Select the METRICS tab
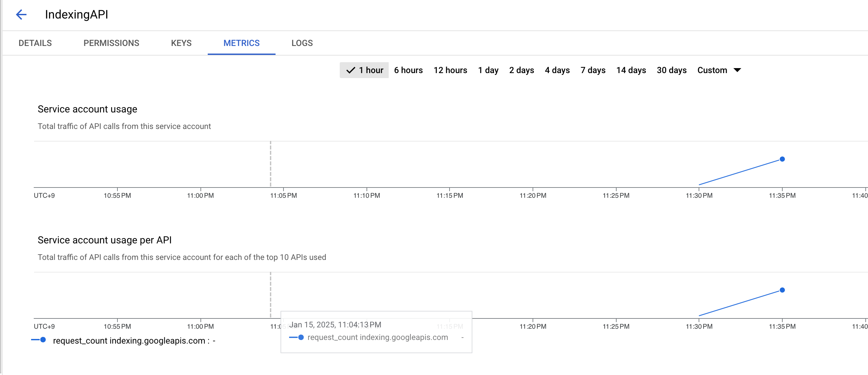The image size is (868, 375). pyautogui.click(x=241, y=43)
